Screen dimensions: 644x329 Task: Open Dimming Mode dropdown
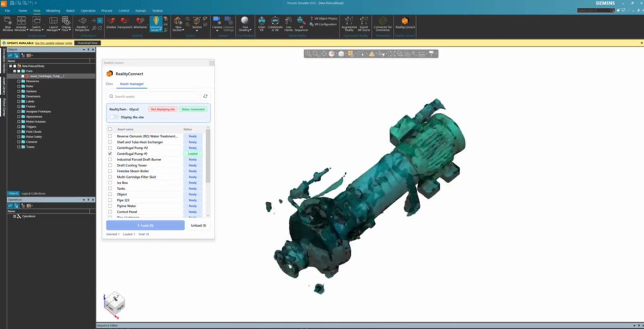pos(155,23)
